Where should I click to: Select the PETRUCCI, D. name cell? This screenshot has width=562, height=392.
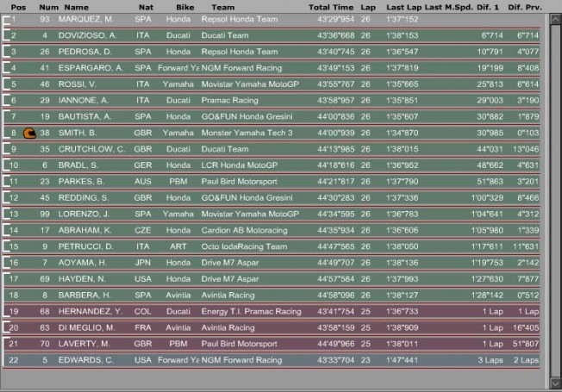[86, 246]
